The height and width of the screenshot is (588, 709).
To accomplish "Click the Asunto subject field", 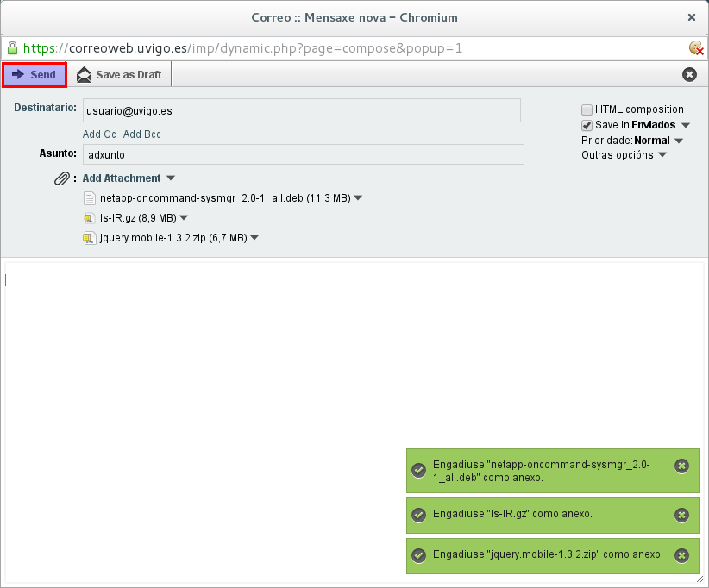I will 304,154.
